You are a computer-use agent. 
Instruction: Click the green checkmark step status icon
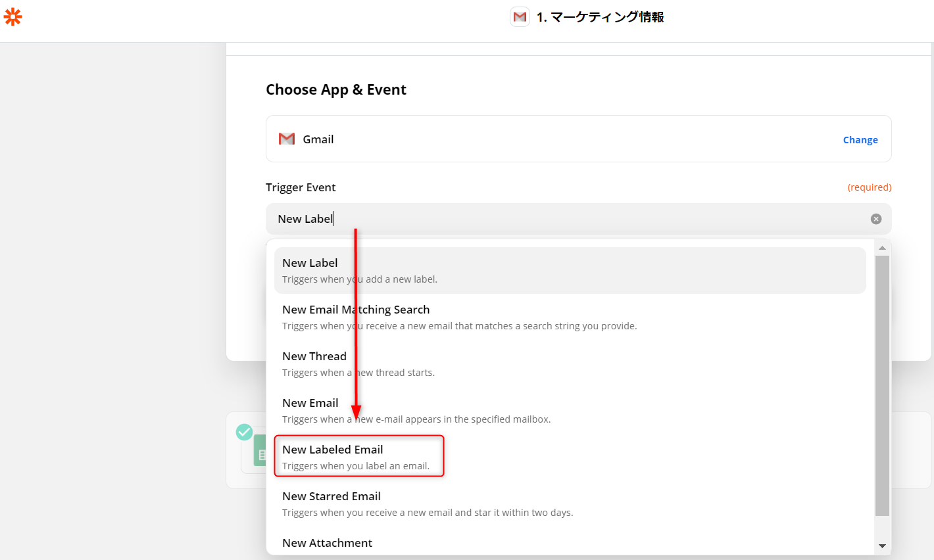click(x=244, y=432)
